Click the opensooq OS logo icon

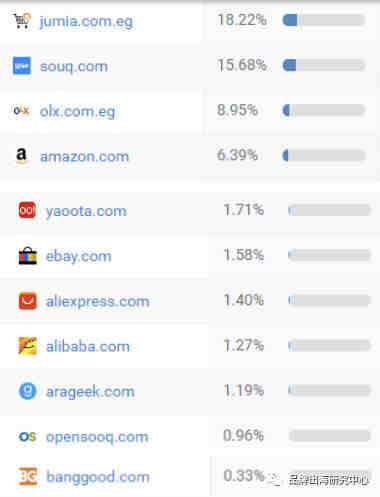[27, 436]
